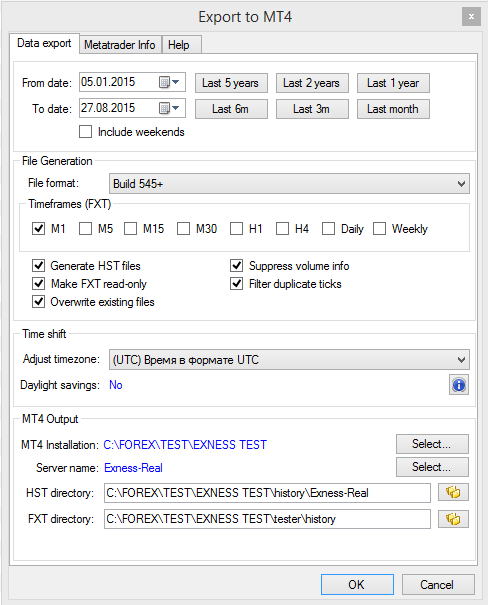
Task: Click the daylight savings info icon
Action: coord(459,385)
